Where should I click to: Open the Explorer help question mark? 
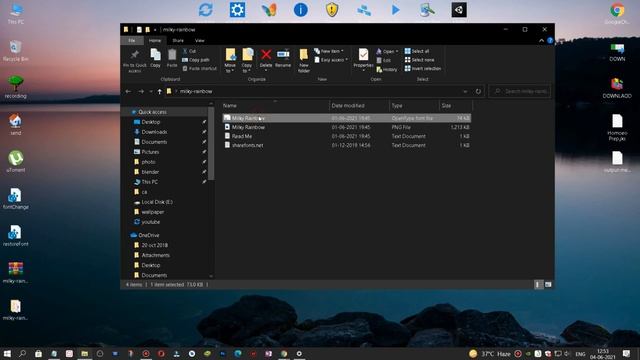[x=550, y=40]
